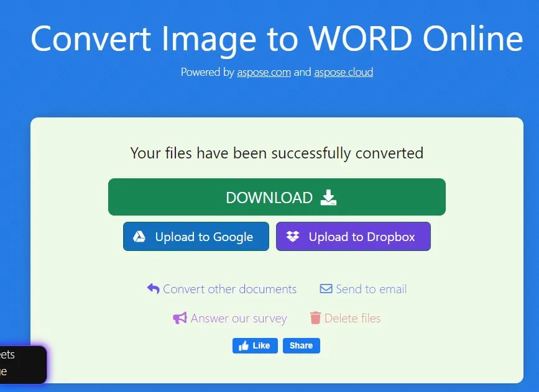Upload the converted file to Google
Image resolution: width=539 pixels, height=392 pixels.
pos(195,236)
